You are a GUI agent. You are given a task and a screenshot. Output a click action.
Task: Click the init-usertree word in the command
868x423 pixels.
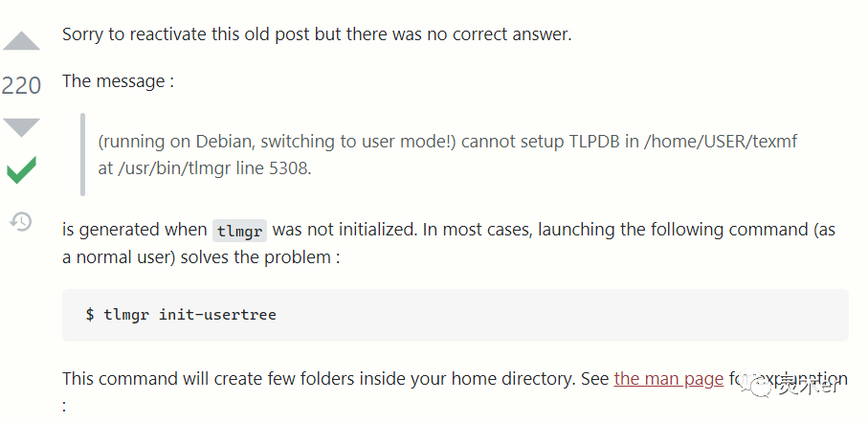coord(217,315)
